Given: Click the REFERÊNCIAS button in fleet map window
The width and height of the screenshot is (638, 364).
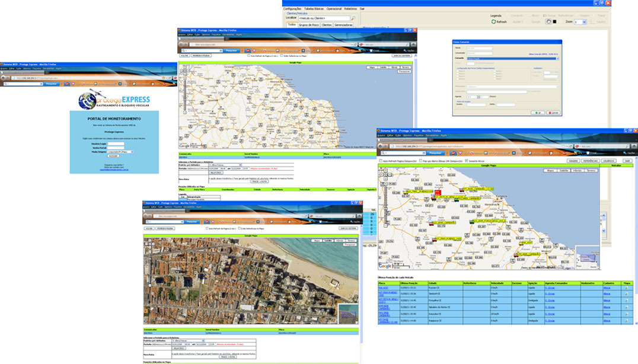Looking at the screenshot, I should 590,161.
